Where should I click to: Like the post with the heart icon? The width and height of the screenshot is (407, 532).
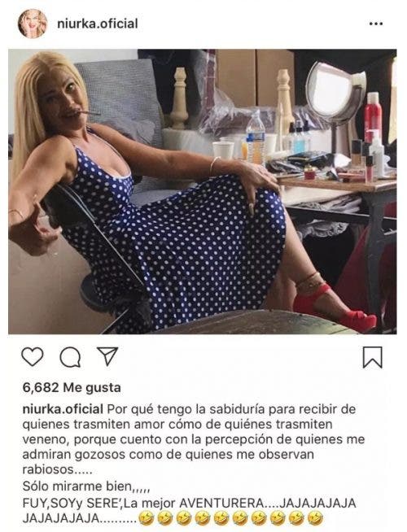[x=33, y=356]
